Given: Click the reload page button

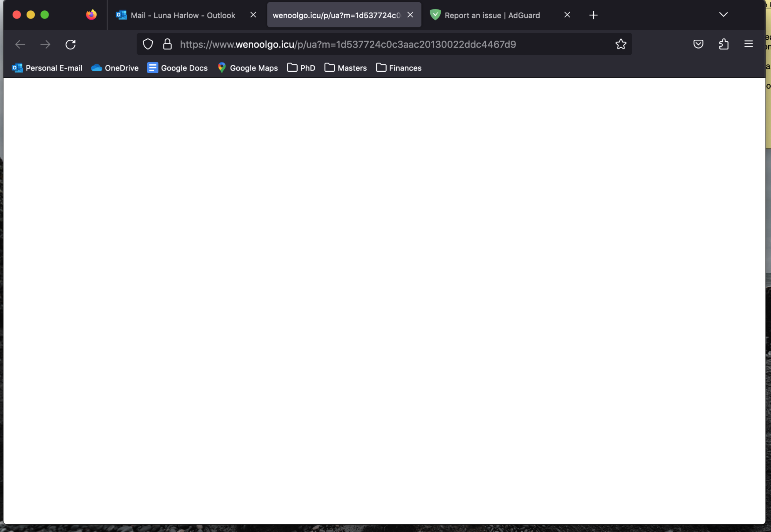Looking at the screenshot, I should [x=71, y=44].
